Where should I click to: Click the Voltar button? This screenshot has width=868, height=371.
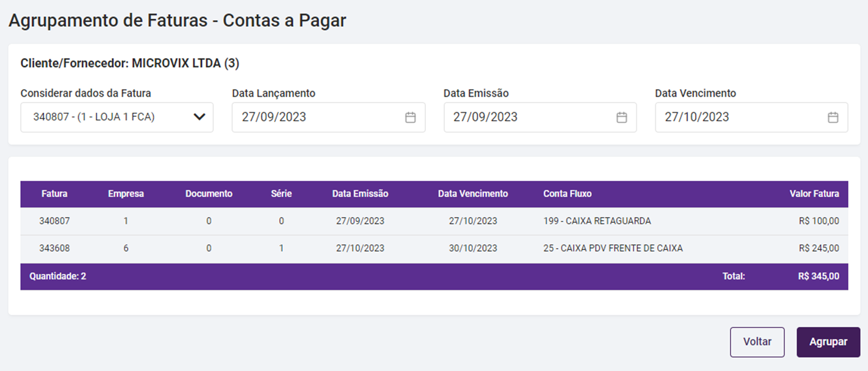pyautogui.click(x=757, y=342)
